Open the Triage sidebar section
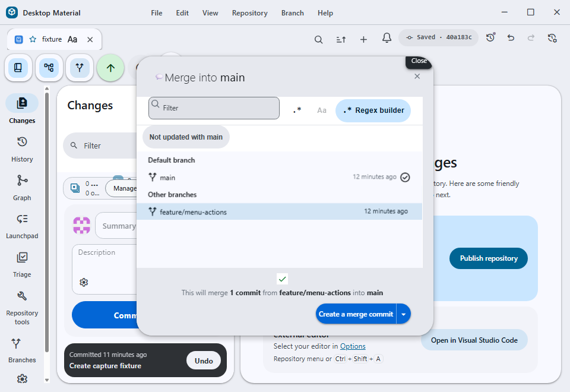 (x=22, y=265)
